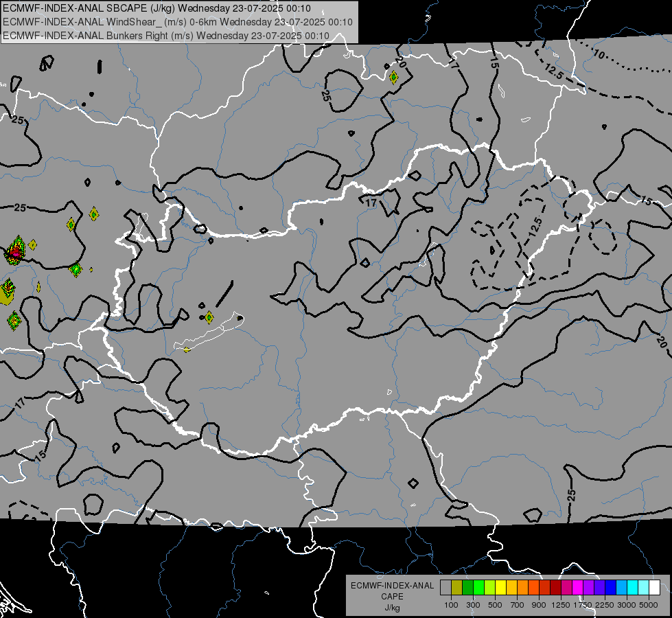Click the 300 value label under the legend
The width and height of the screenshot is (672, 618).
tap(473, 605)
